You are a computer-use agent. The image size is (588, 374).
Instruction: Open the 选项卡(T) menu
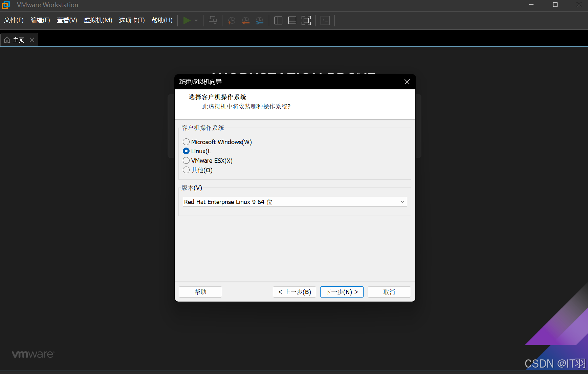point(132,20)
